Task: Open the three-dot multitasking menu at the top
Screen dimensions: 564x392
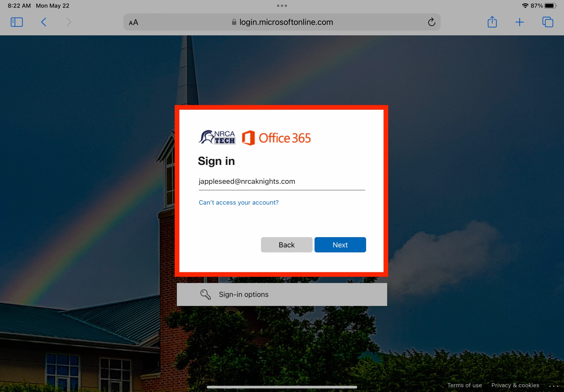Action: click(x=282, y=6)
